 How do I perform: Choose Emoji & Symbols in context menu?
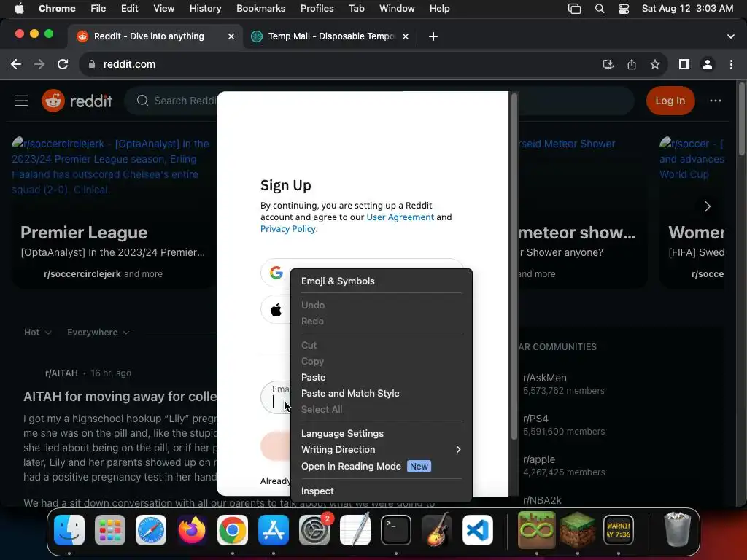tap(381, 281)
